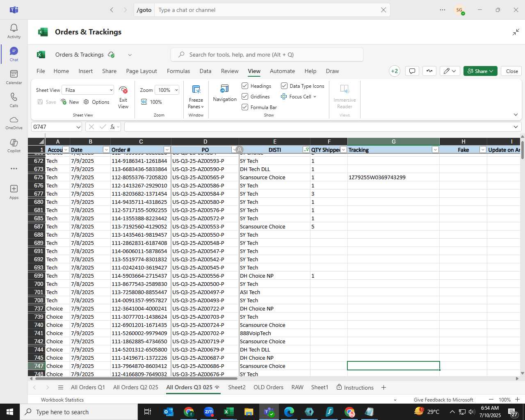Click Freeze Panes button

[196, 97]
